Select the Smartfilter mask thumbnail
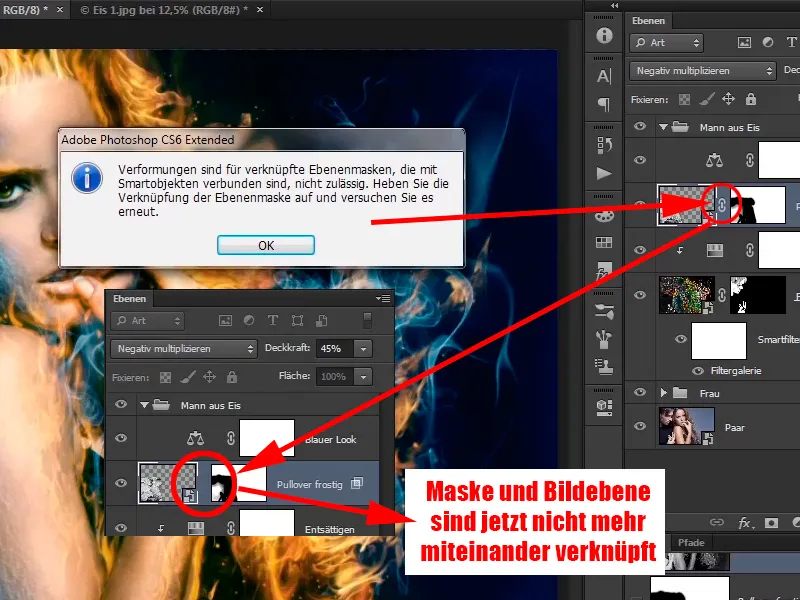The height and width of the screenshot is (600, 800). 718,341
